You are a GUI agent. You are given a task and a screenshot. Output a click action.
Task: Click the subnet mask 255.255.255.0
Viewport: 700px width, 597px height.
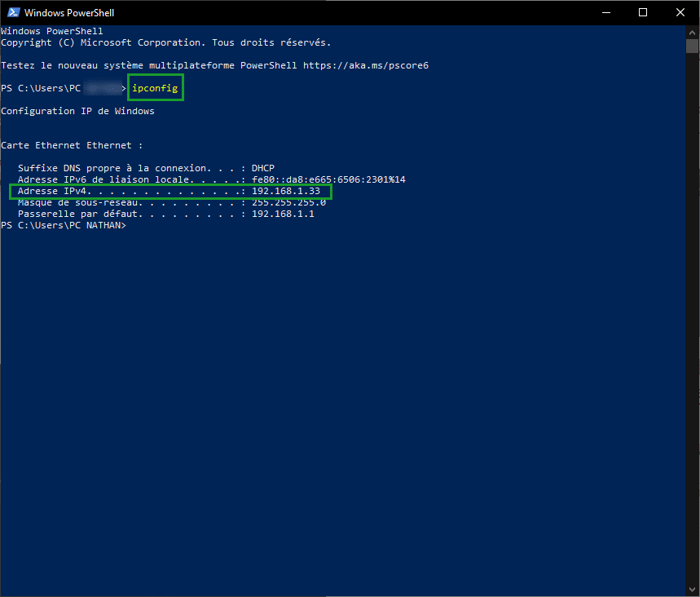(288, 202)
